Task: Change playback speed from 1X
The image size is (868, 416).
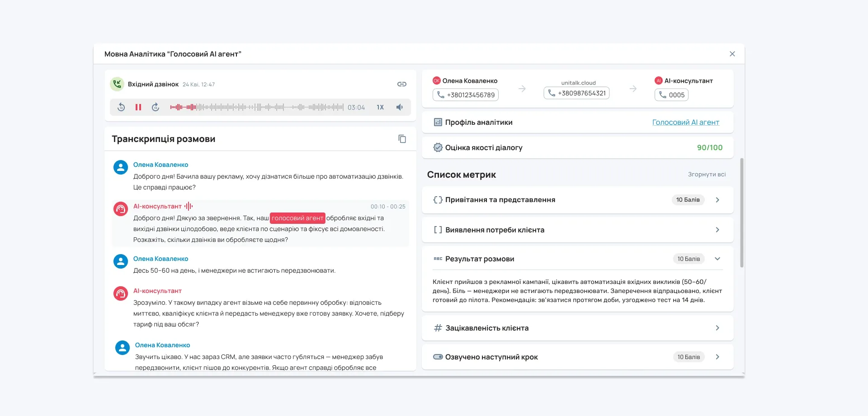Action: coord(380,107)
